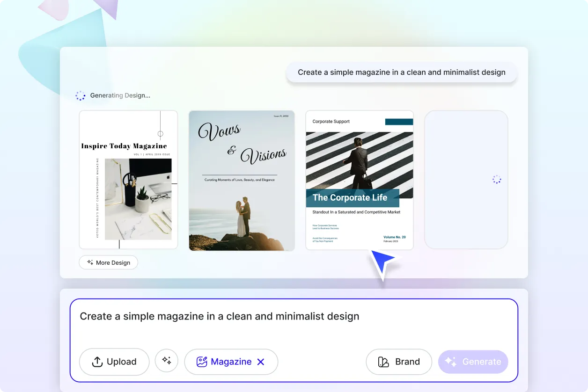The image size is (588, 392).
Task: Click the loading placeholder design card
Action: (466, 180)
